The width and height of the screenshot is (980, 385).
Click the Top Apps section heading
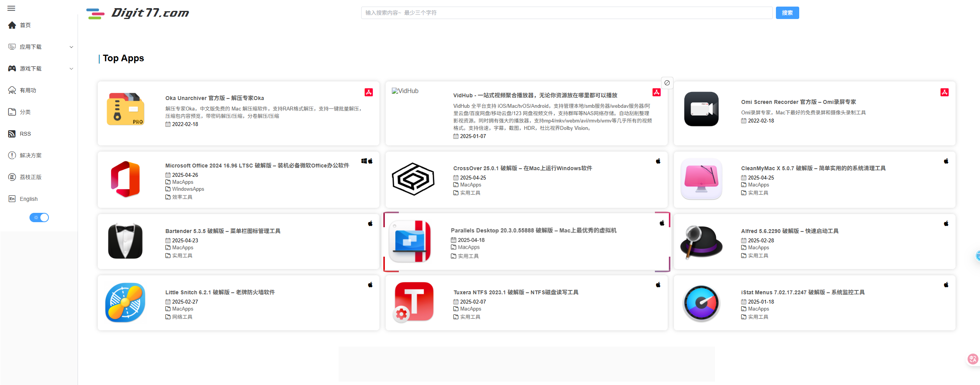tap(123, 58)
